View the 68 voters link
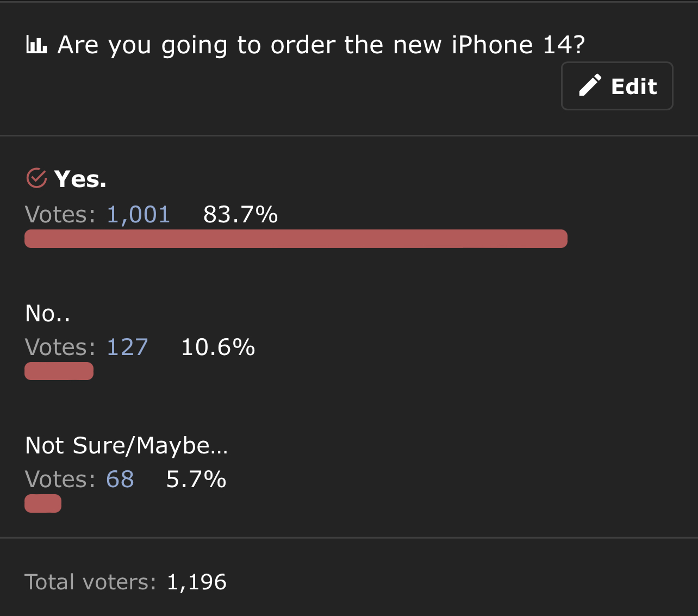This screenshot has height=616, width=698. (120, 479)
